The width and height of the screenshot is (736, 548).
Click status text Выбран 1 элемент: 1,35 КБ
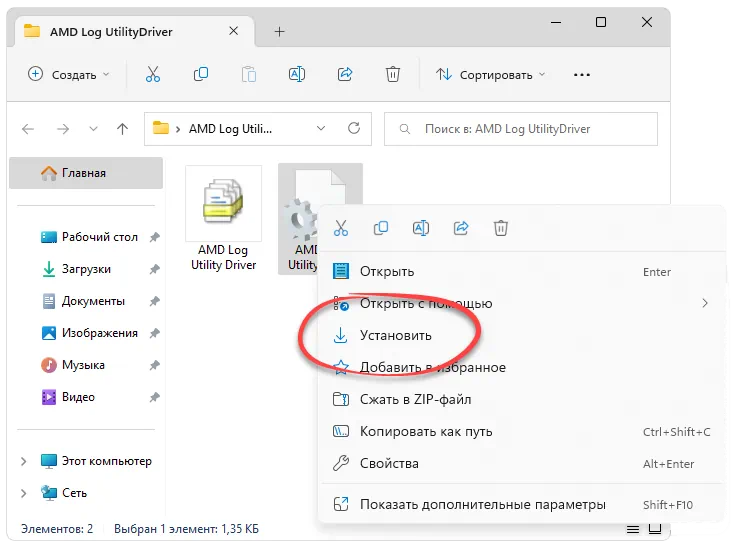[186, 529]
